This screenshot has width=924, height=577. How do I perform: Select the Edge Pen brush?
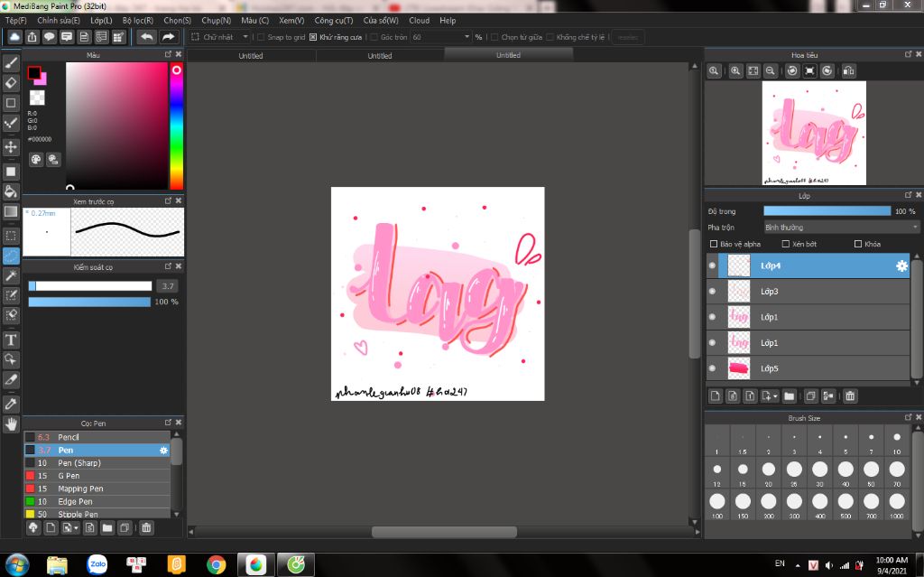point(97,501)
